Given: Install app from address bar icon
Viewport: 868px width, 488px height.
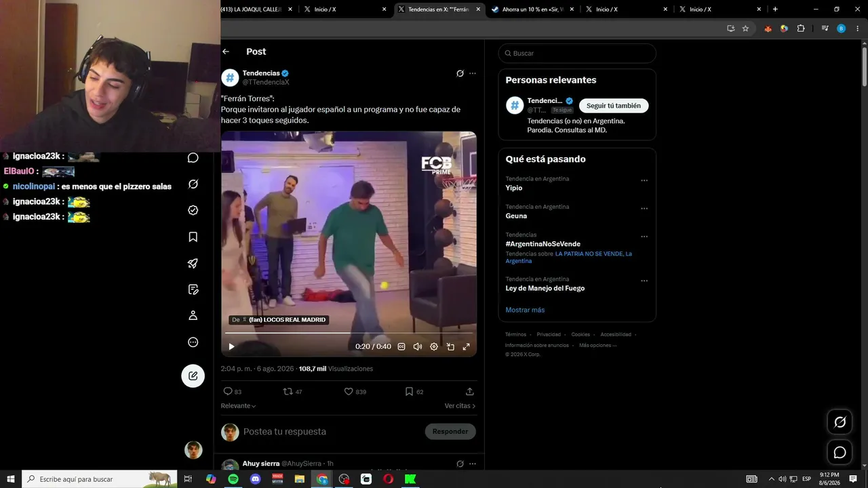Looking at the screenshot, I should click(x=730, y=28).
